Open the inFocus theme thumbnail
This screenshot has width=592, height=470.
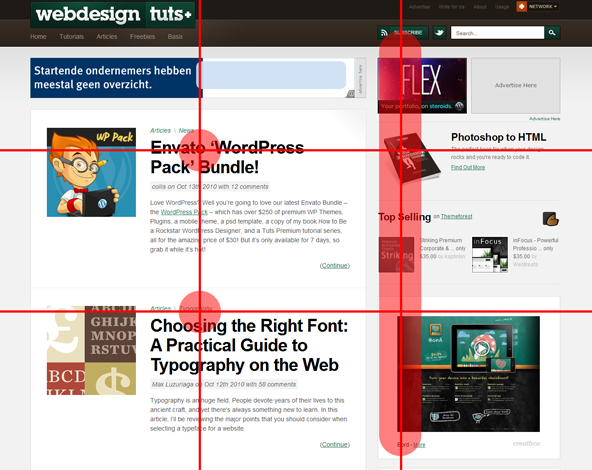(x=490, y=254)
